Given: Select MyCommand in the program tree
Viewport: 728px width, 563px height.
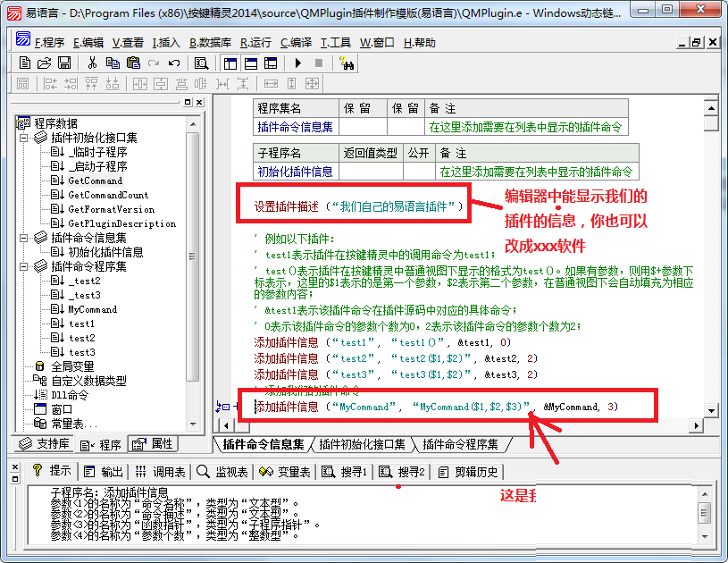Looking at the screenshot, I should (92, 309).
